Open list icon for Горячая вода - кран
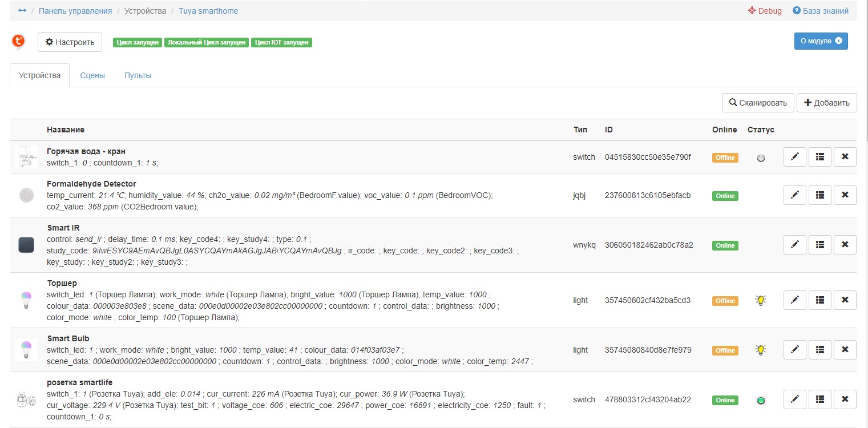The height and width of the screenshot is (428, 868). 819,157
